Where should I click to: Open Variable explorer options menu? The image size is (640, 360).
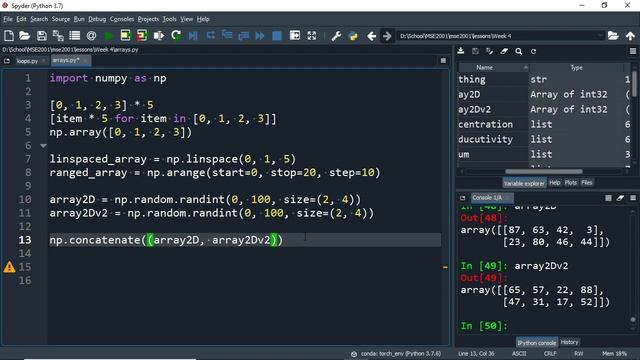[x=633, y=51]
